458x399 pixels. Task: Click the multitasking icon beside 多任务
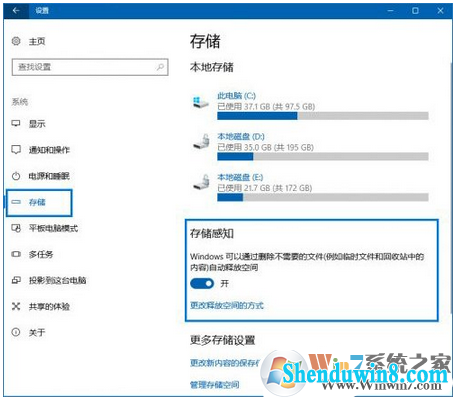click(x=16, y=254)
